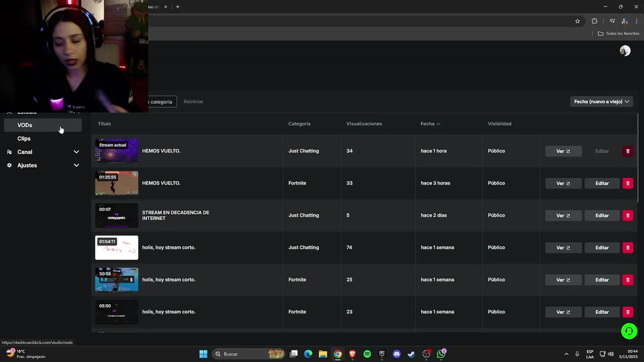Open Microsoft Edge from the taskbar

[x=308, y=354]
